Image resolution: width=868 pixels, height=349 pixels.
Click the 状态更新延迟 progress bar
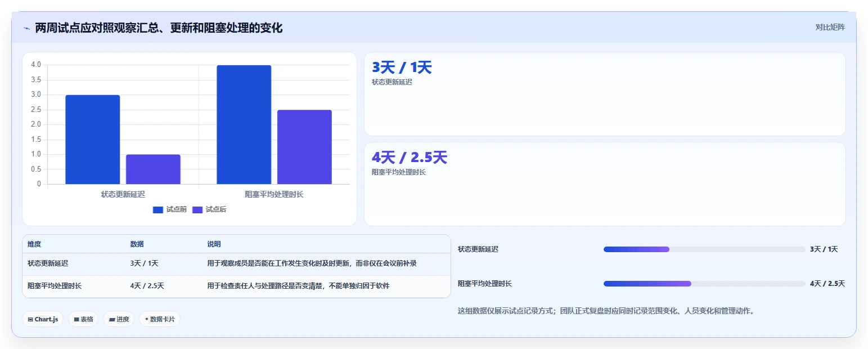tap(704, 249)
